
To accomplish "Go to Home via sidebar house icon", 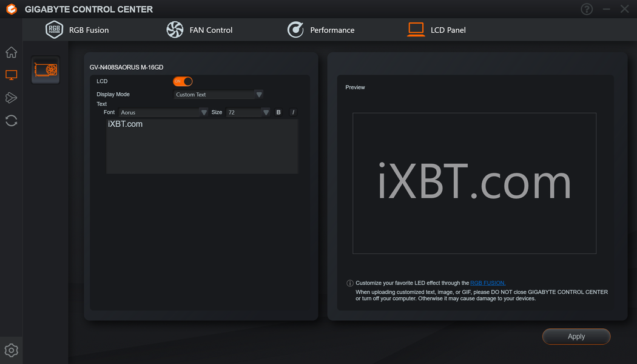I will 12,52.
